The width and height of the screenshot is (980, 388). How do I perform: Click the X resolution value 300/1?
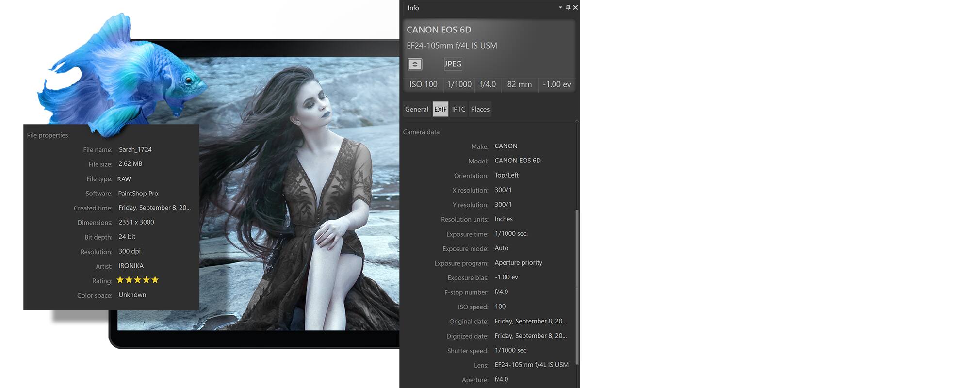coord(503,190)
